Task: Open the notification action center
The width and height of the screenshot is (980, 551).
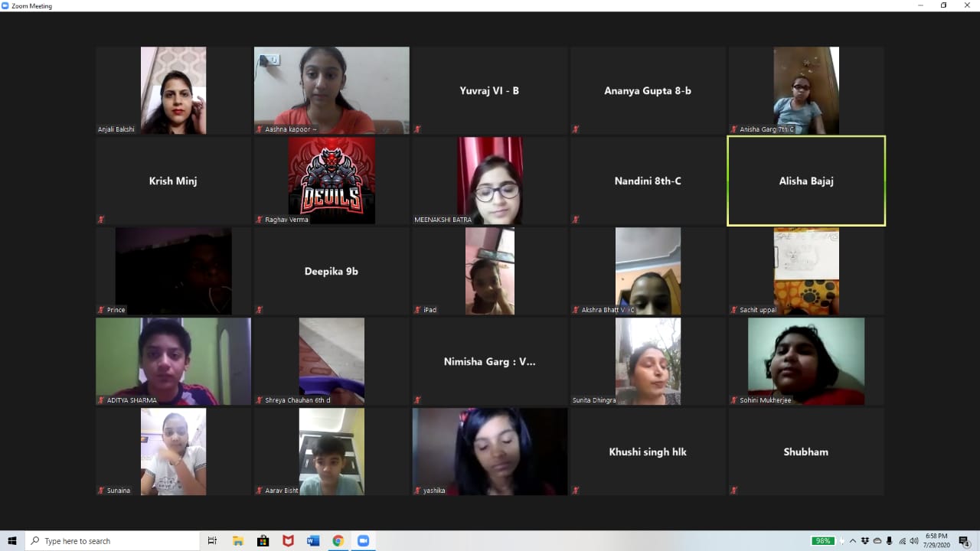Action: point(964,541)
